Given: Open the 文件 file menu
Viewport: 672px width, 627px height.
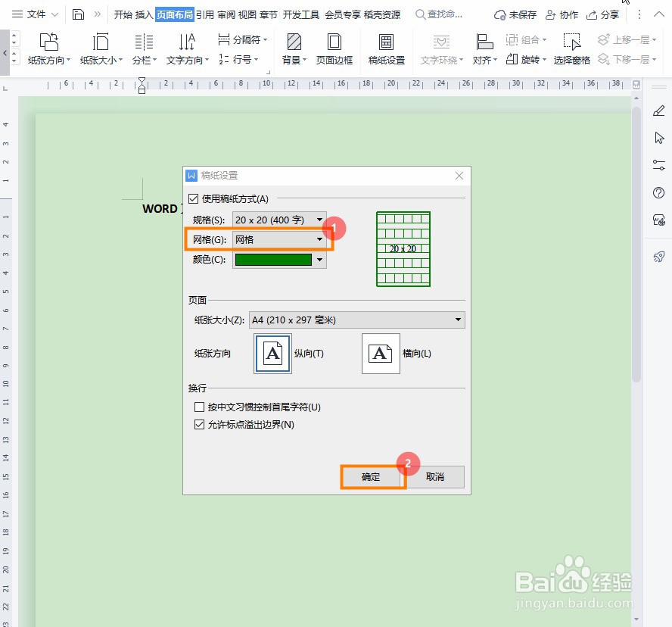Looking at the screenshot, I should point(35,14).
